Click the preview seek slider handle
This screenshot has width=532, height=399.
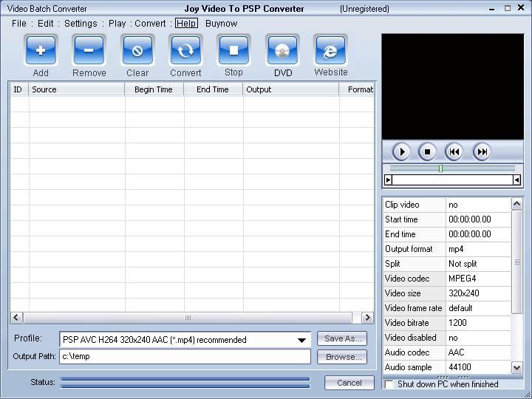440,168
